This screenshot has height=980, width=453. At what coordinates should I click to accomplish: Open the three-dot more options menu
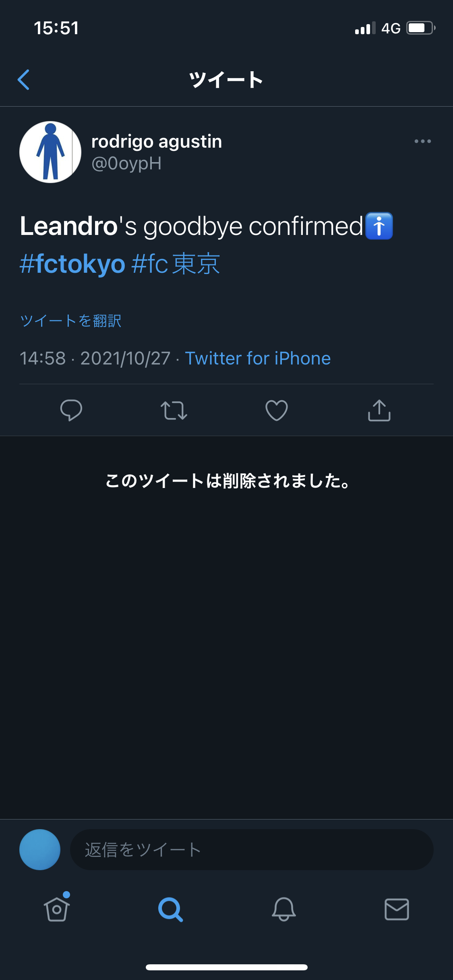coord(422,141)
